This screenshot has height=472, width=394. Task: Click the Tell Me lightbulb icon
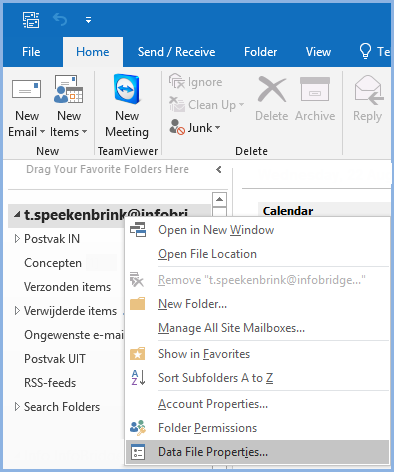tap(365, 51)
